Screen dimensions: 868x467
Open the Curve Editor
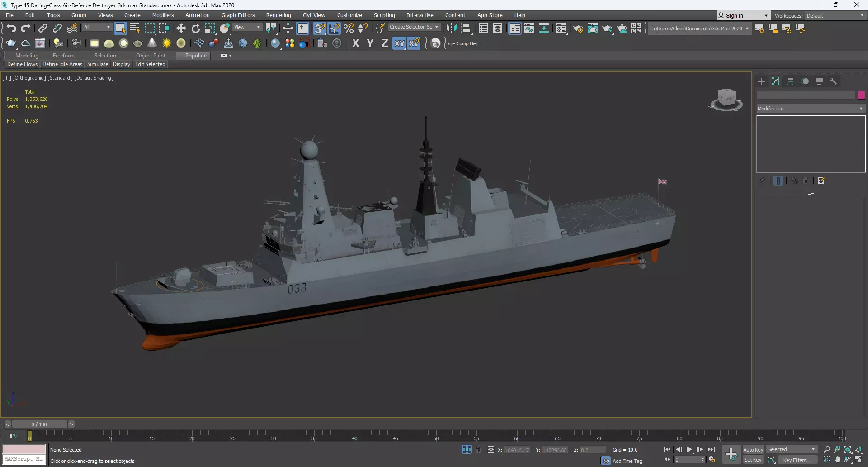coord(529,29)
